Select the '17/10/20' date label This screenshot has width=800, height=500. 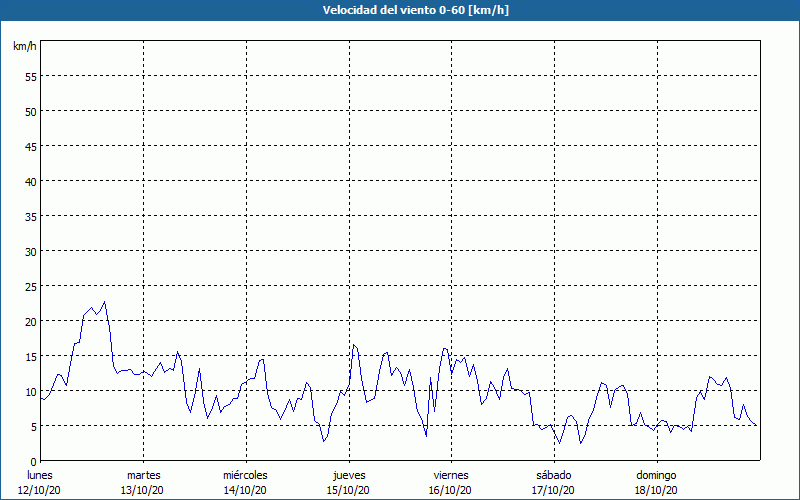pos(553,490)
